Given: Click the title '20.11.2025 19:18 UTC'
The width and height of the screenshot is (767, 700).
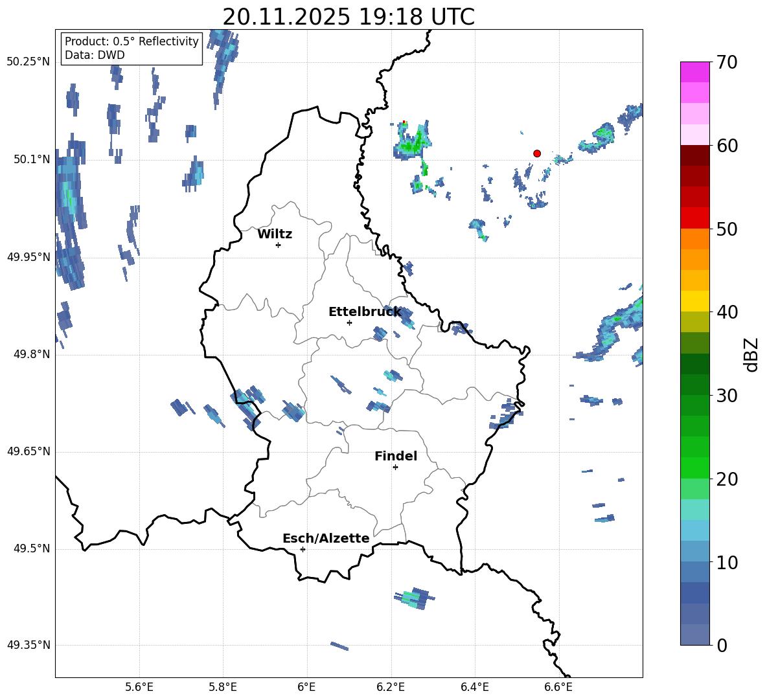Looking at the screenshot, I should [x=349, y=17].
